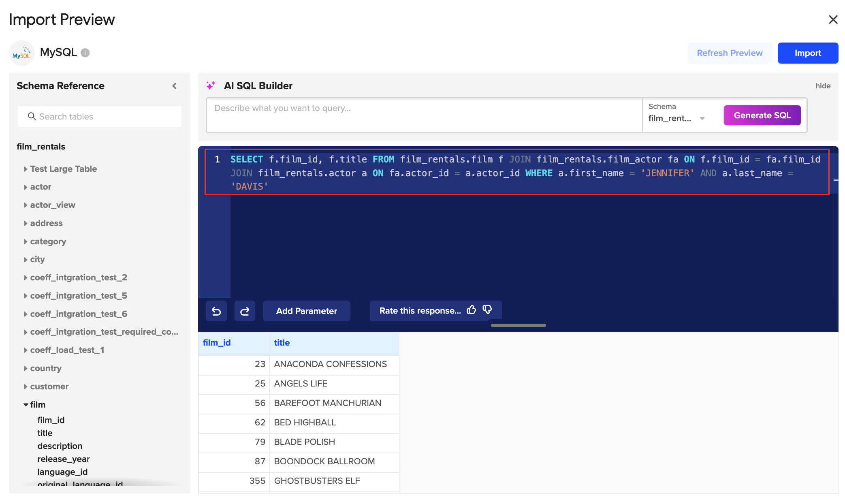Screen dimensions: 845x504
Task: Click the AI SQL Builder sparkle icon
Action: pos(211,85)
